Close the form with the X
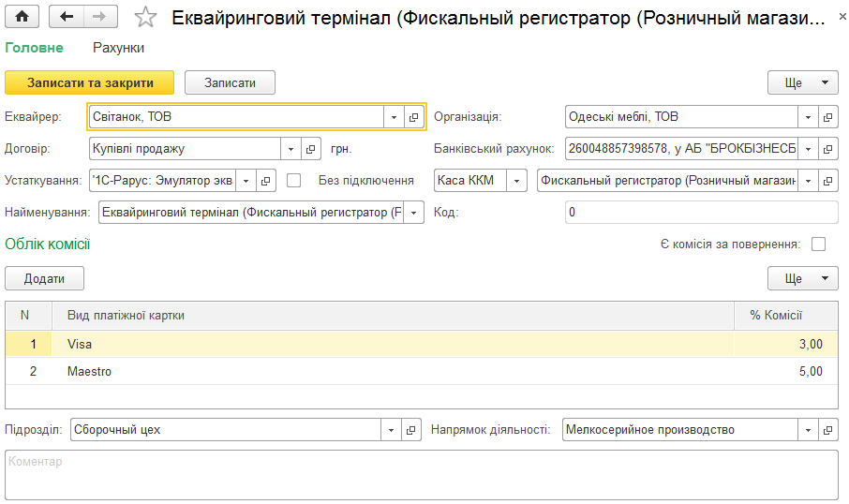Image resolution: width=849 pixels, height=504 pixels. (842, 17)
